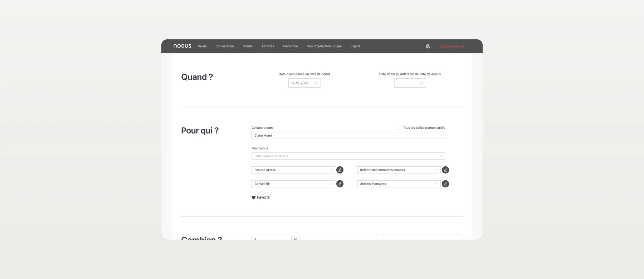Open the Consultation menu item
This screenshot has width=644, height=279.
pyautogui.click(x=225, y=46)
